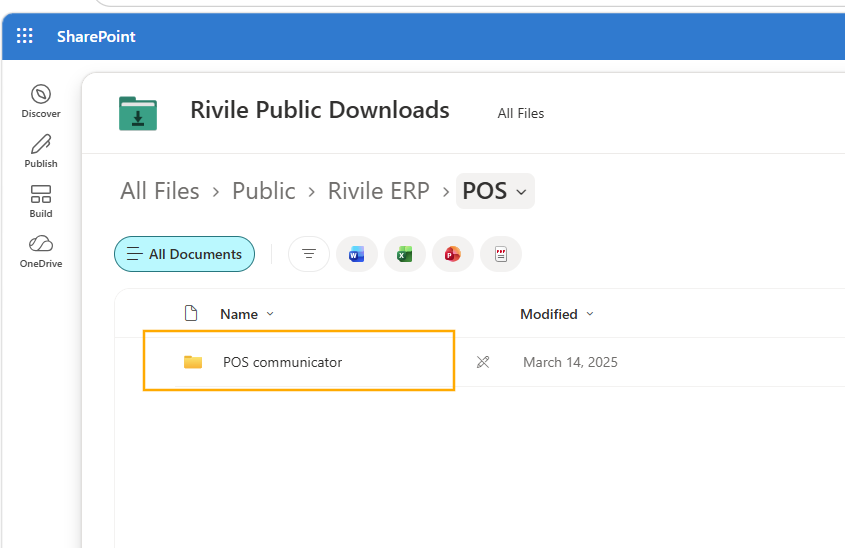The image size is (845, 548).
Task: Open the Rivile Public Downloads site title
Action: click(x=320, y=110)
